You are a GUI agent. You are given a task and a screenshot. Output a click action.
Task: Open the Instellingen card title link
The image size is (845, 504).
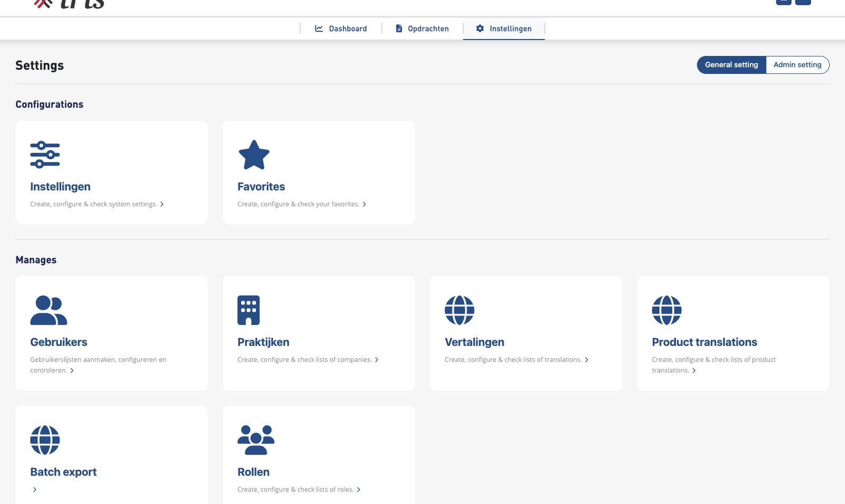(60, 186)
